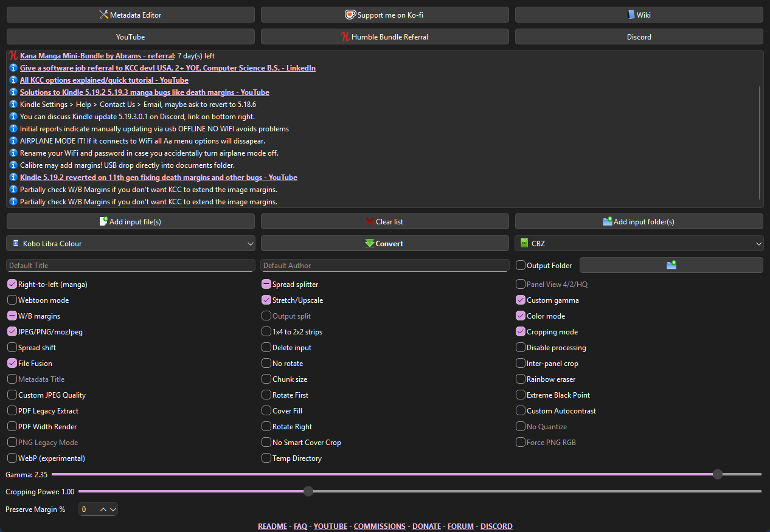
Task: Open the YOUTUBE footer link
Action: (x=330, y=526)
